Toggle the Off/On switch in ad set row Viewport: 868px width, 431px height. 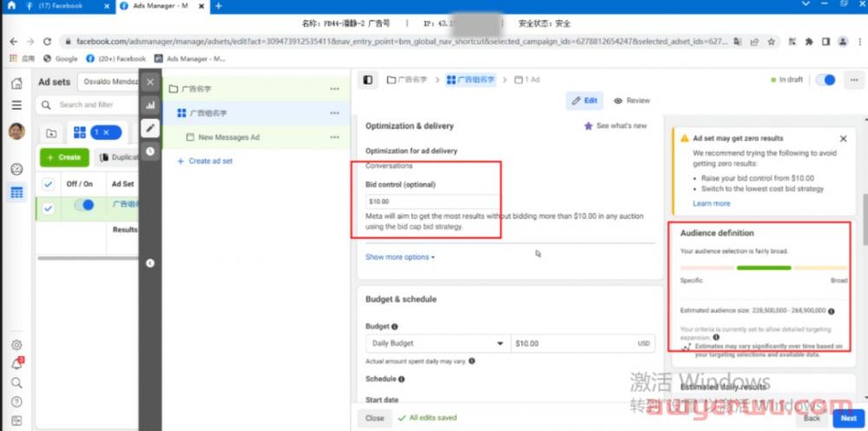(84, 205)
